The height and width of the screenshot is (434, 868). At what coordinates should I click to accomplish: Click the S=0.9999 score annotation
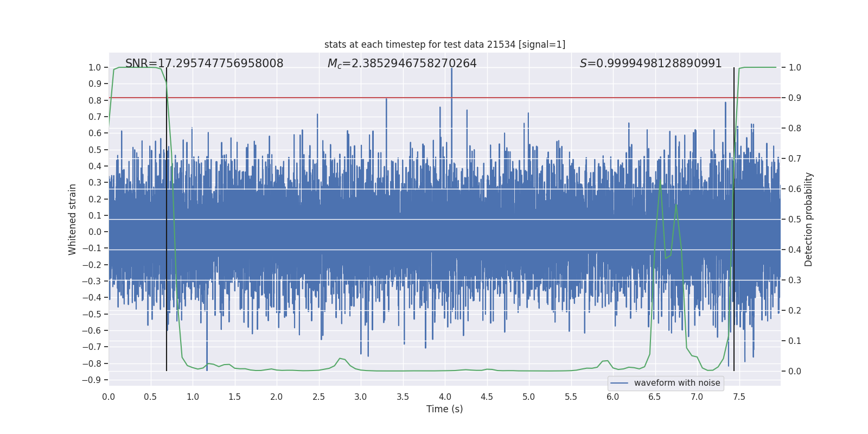650,63
